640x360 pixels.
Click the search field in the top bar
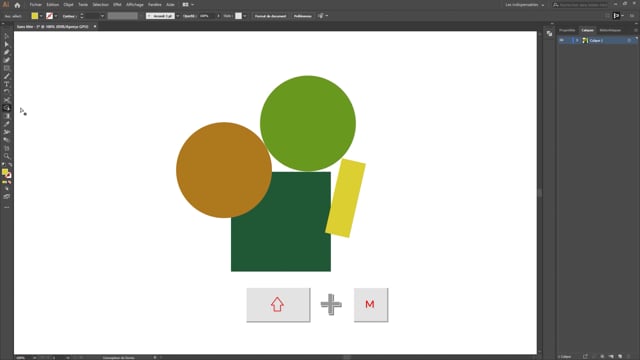(x=580, y=5)
